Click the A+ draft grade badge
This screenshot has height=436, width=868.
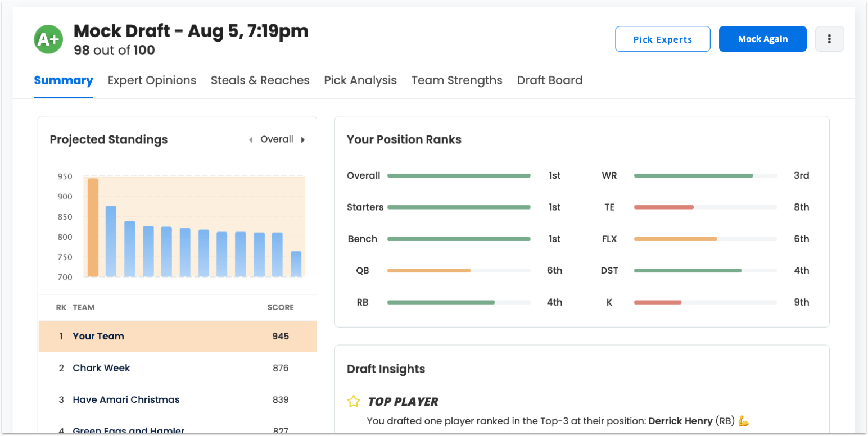[48, 39]
